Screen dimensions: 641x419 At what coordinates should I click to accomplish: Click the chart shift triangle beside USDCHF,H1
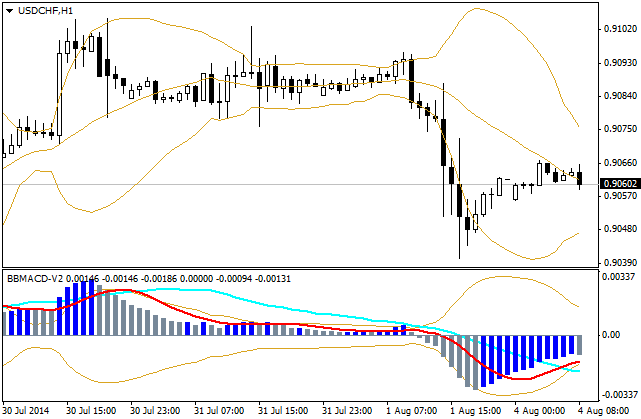pos(9,11)
